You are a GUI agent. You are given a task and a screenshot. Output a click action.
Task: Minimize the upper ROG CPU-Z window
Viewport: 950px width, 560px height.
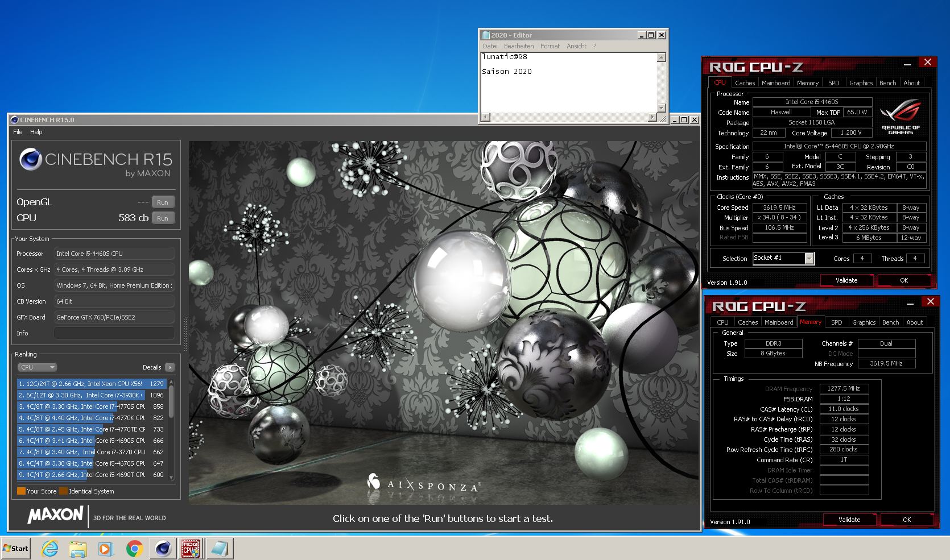(907, 63)
